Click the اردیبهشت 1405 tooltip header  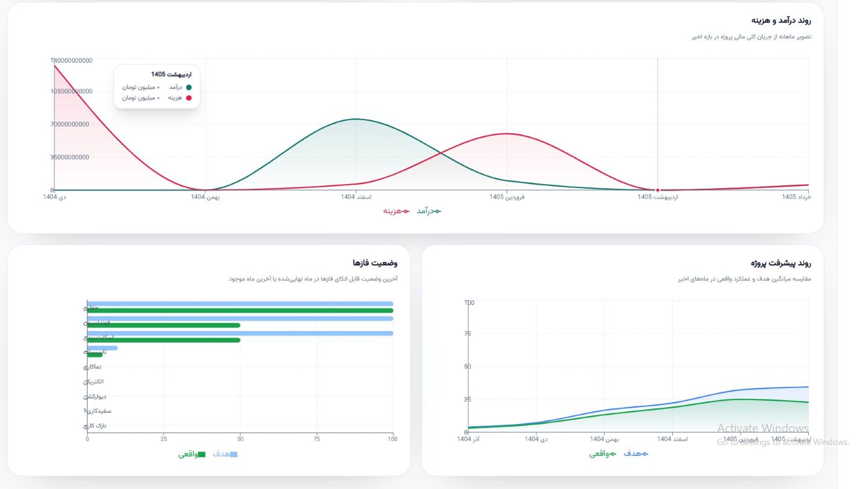pos(171,74)
